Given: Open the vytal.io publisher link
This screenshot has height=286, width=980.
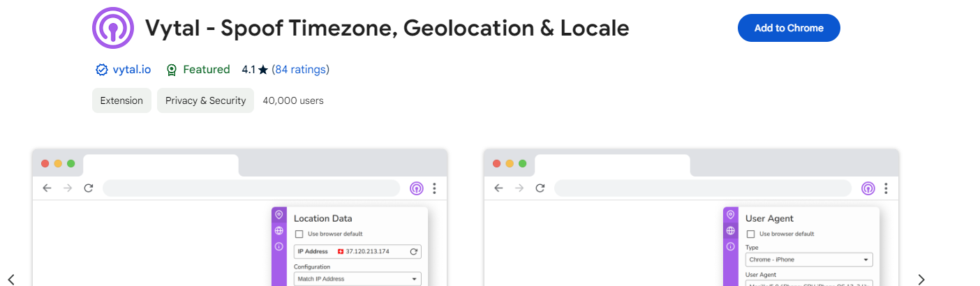Looking at the screenshot, I should click(131, 70).
